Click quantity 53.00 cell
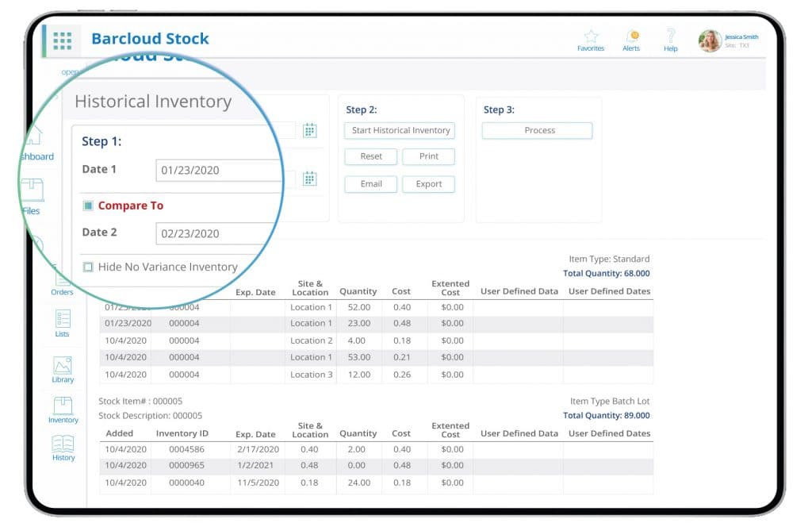812x523 pixels. point(359,357)
